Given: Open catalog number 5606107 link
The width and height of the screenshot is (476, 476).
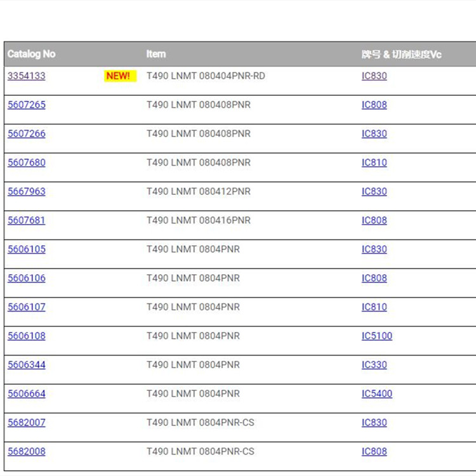Looking at the screenshot, I should tap(27, 307).
